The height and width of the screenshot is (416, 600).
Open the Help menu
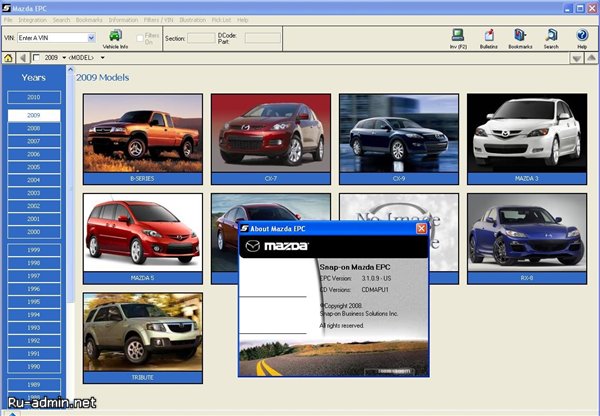243,20
